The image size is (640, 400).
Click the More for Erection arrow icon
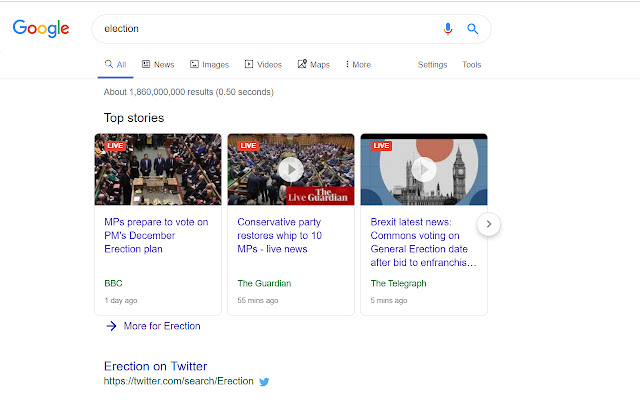pyautogui.click(x=111, y=326)
